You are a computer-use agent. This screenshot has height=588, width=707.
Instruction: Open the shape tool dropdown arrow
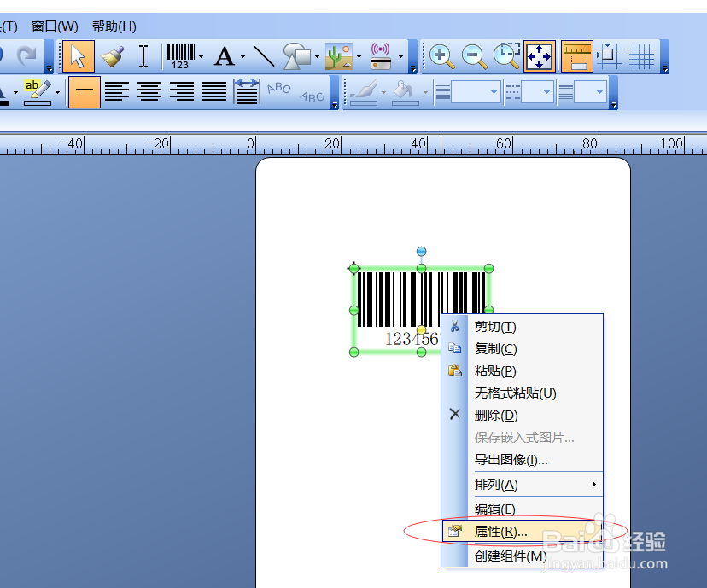[317, 57]
